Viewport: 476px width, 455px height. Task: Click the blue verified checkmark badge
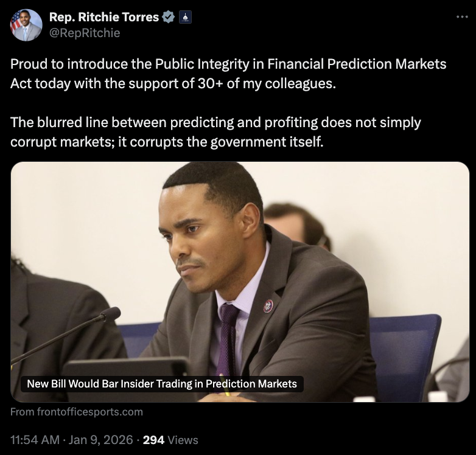pyautogui.click(x=169, y=18)
